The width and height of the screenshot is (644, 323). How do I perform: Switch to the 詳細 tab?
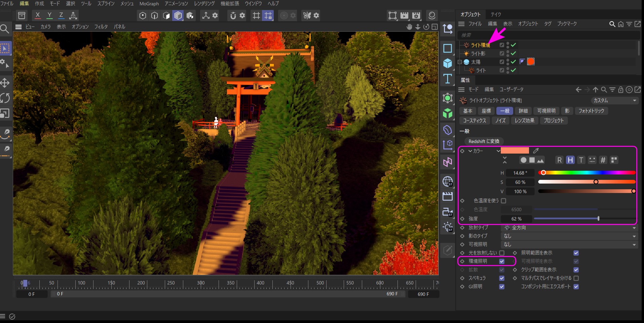coord(523,111)
